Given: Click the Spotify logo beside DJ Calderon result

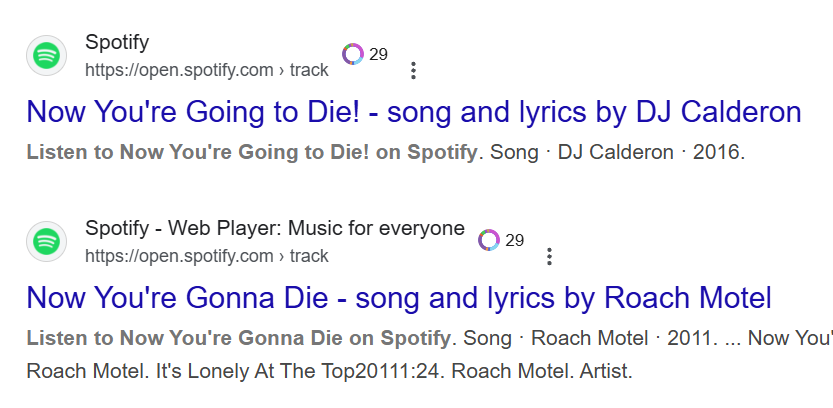Looking at the screenshot, I should (x=45, y=56).
